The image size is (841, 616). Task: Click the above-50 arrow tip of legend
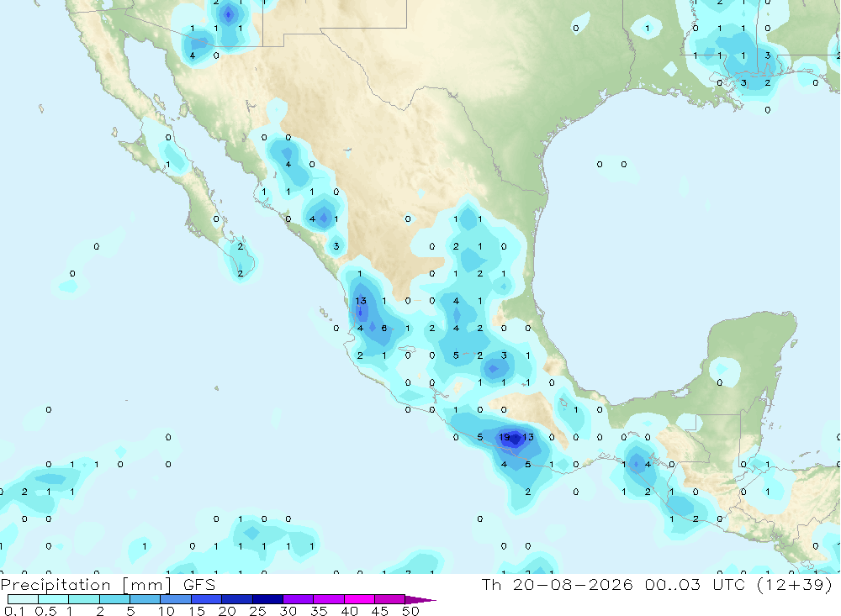(420, 600)
